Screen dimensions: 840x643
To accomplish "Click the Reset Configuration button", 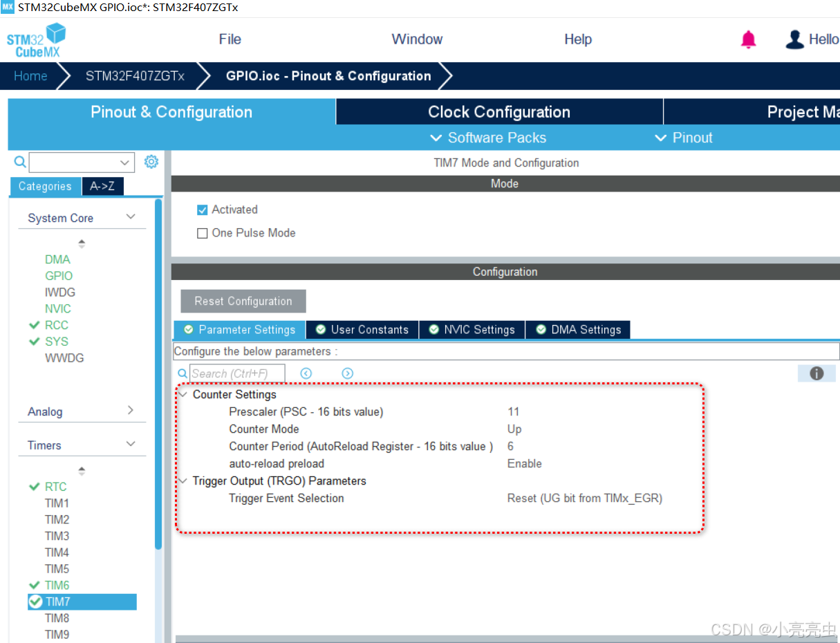I will tap(243, 301).
